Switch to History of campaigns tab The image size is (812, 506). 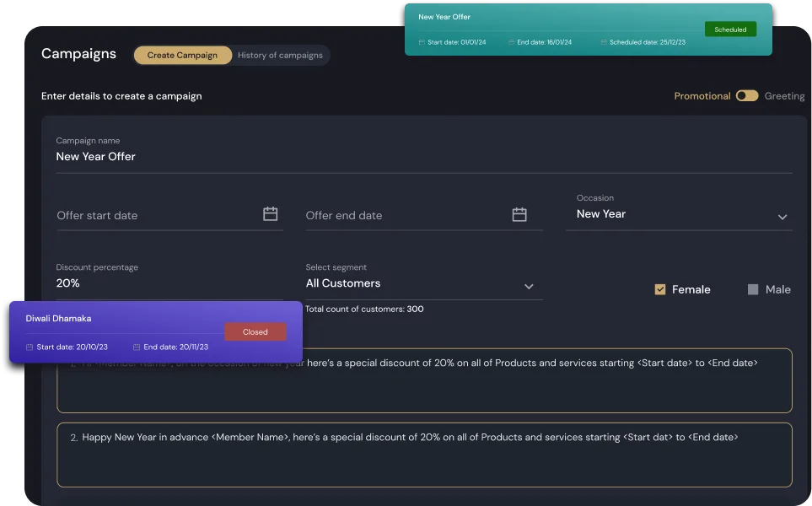click(280, 56)
